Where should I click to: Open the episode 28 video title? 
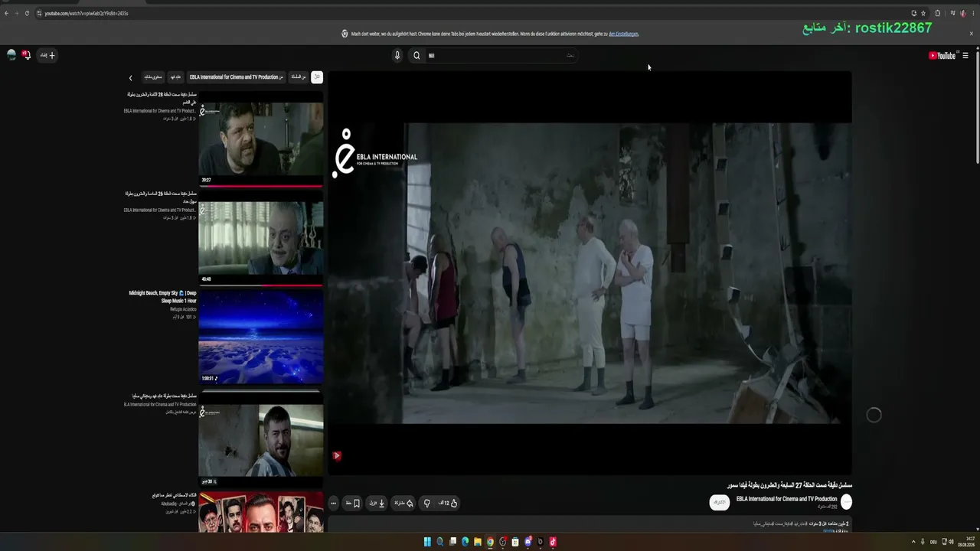[x=162, y=98]
